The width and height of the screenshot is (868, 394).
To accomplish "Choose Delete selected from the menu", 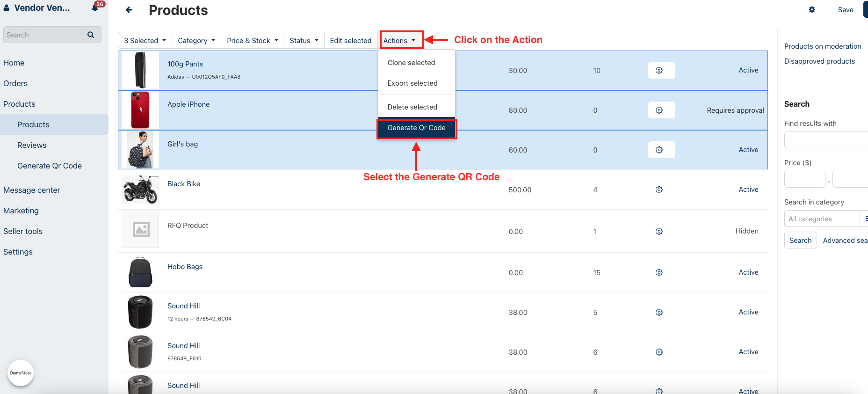I will tap(412, 107).
